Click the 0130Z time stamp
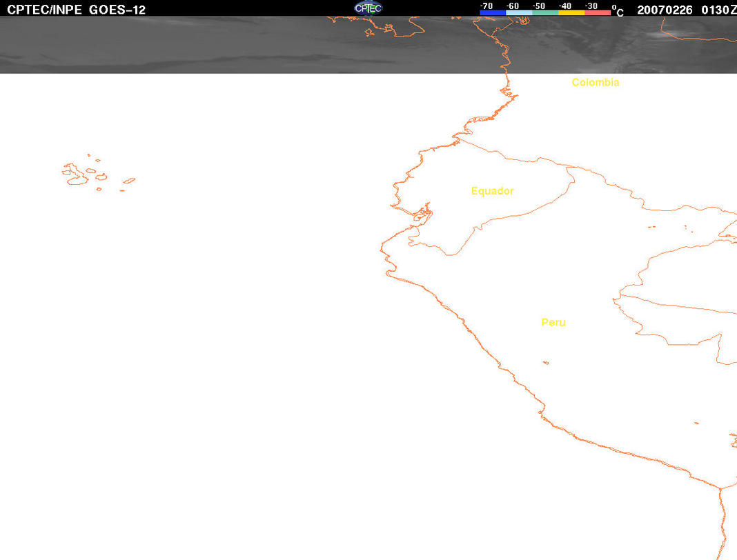Image resolution: width=737 pixels, height=560 pixels. click(718, 10)
